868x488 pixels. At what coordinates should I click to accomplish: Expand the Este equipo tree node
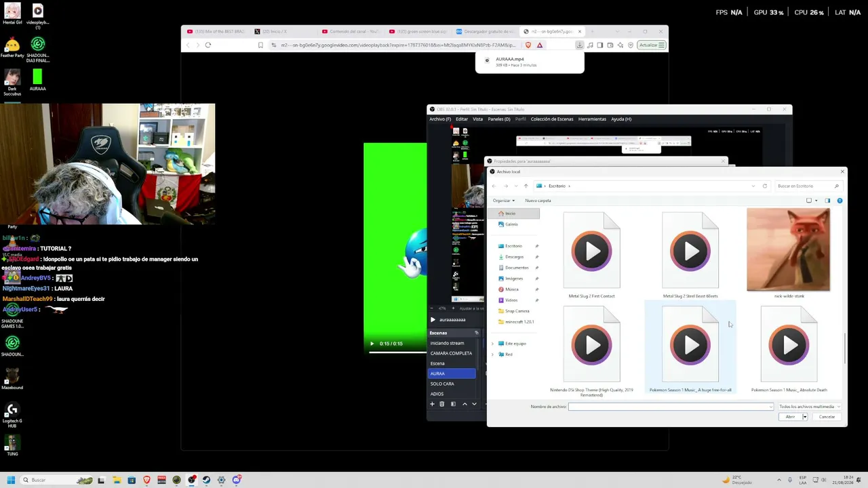coord(493,344)
